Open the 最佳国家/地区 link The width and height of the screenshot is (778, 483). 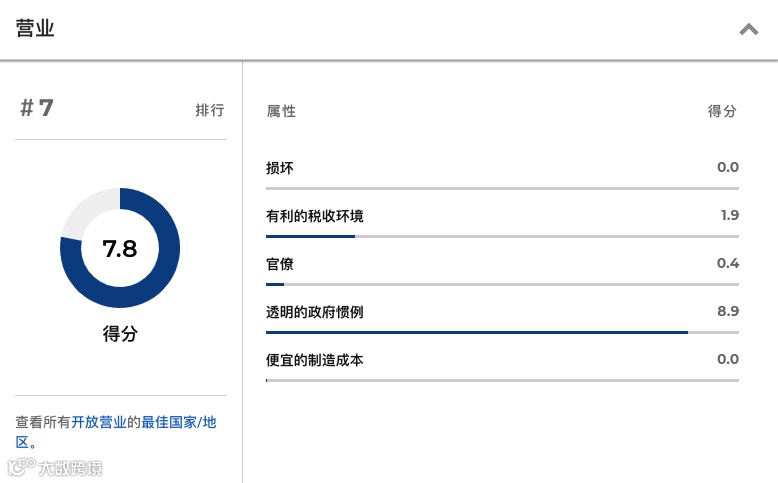click(x=178, y=422)
